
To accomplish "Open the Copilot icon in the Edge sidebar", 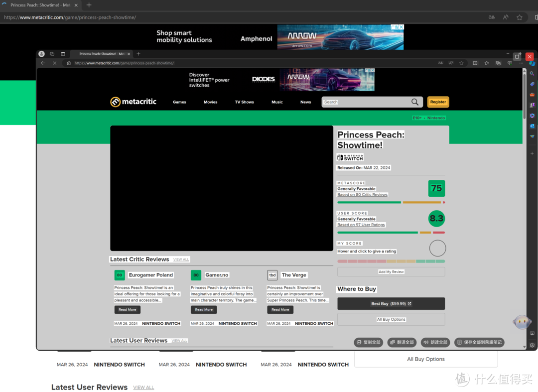I will 532,63.
